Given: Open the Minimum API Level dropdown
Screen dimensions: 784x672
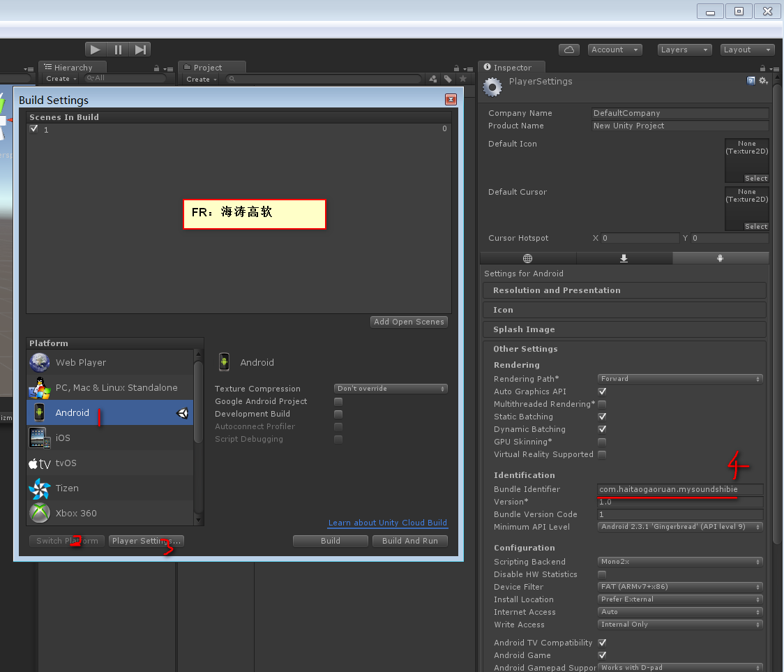Looking at the screenshot, I should click(x=680, y=527).
